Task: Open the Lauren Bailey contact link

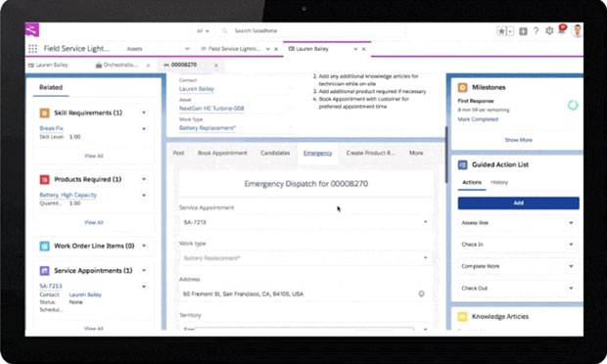Action: (x=196, y=89)
